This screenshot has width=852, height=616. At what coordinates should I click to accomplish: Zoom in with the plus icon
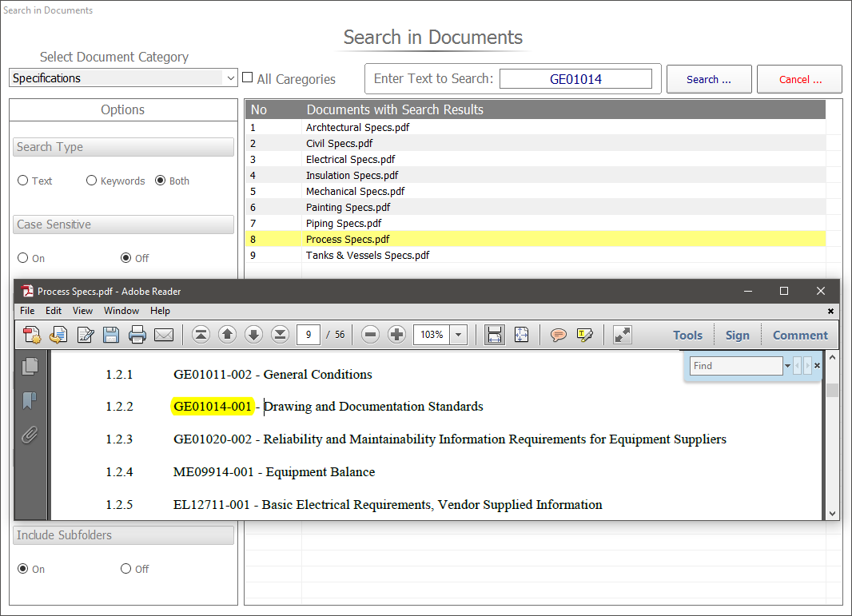pos(396,335)
